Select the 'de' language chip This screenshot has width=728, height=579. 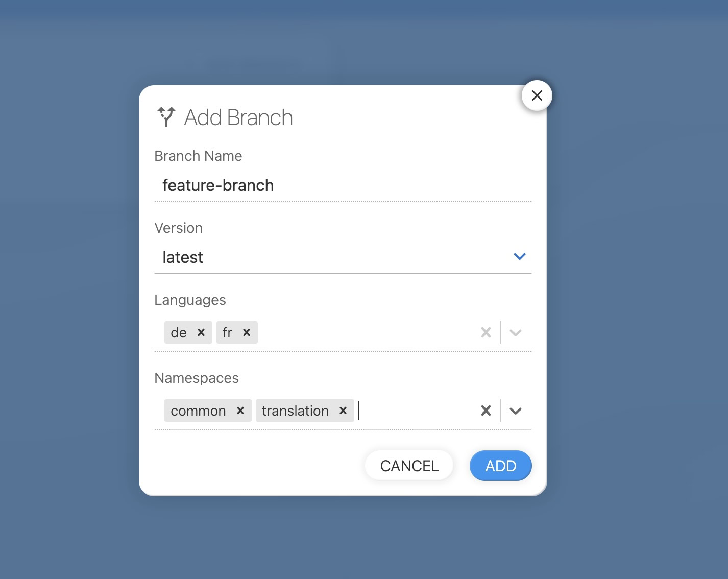pos(179,333)
